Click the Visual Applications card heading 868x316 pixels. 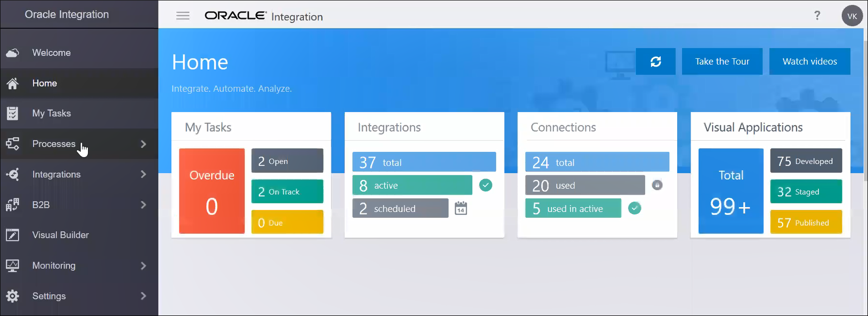[x=753, y=127]
